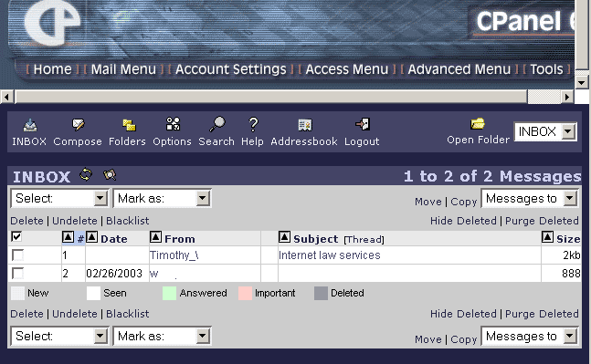The image size is (591, 364).
Task: Open the INBOX toolbar icon
Action: click(x=30, y=125)
